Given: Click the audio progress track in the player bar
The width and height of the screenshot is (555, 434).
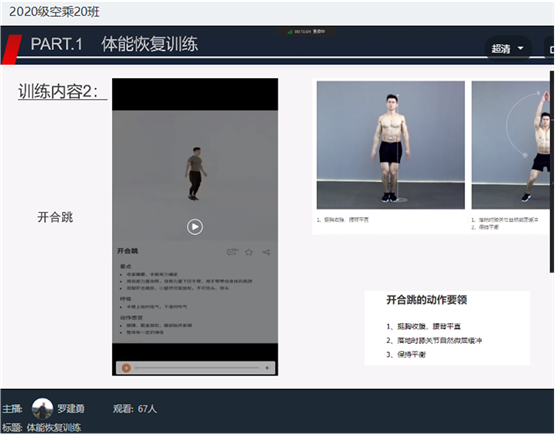Looking at the screenshot, I should coord(197,368).
